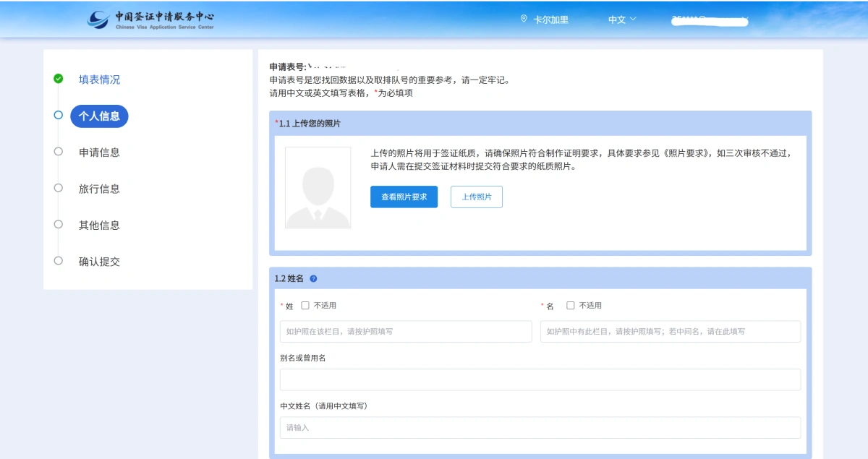Screen dimensions: 868x459
Task: Focus the 姓 surname input field
Action: point(405,331)
